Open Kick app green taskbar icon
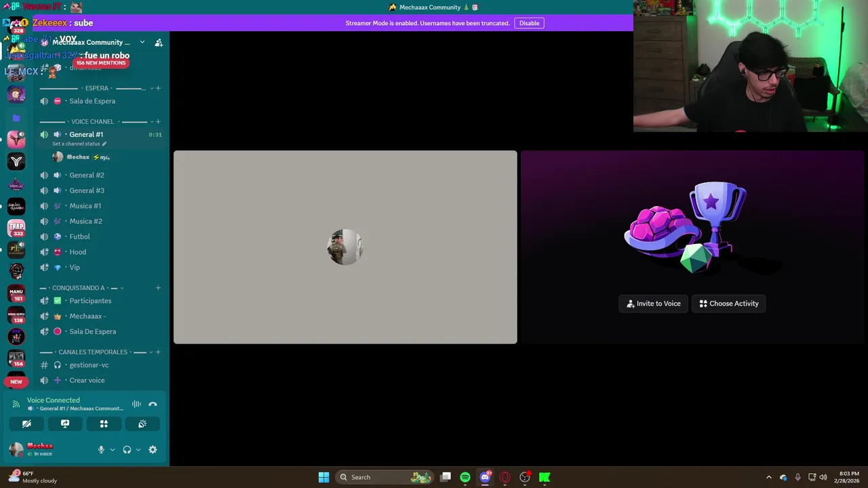The height and width of the screenshot is (488, 868). point(544,477)
